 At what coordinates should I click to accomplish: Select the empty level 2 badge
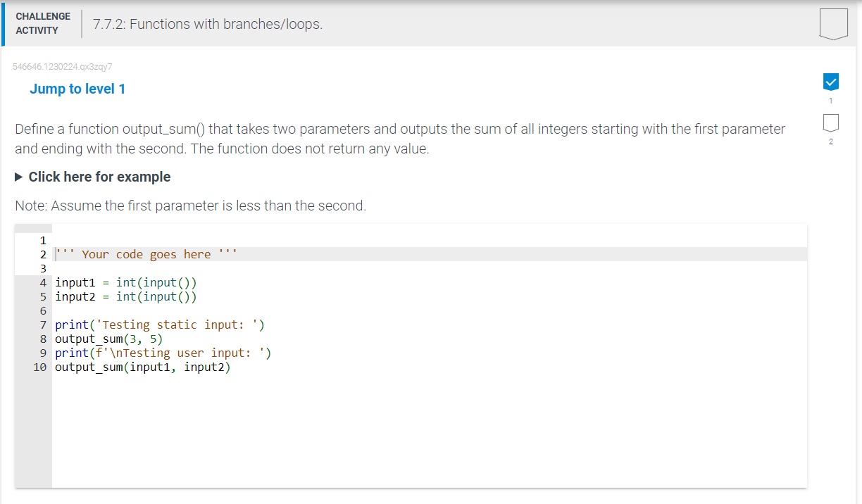(830, 125)
